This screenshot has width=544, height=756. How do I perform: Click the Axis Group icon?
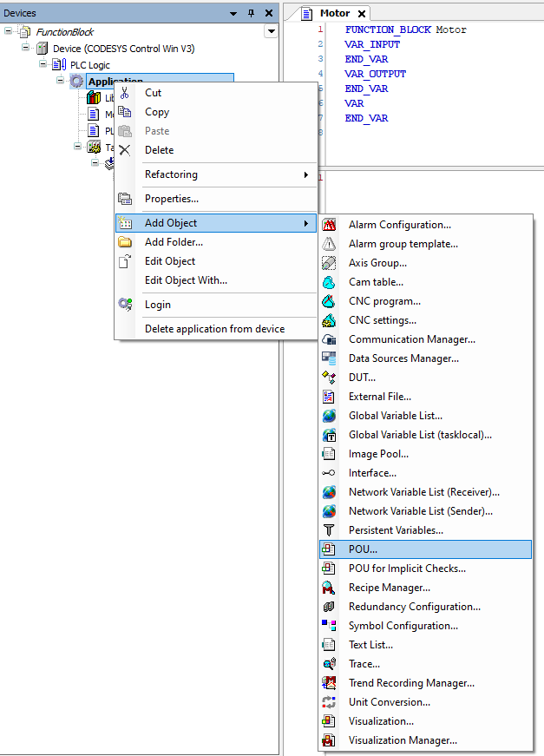329,263
